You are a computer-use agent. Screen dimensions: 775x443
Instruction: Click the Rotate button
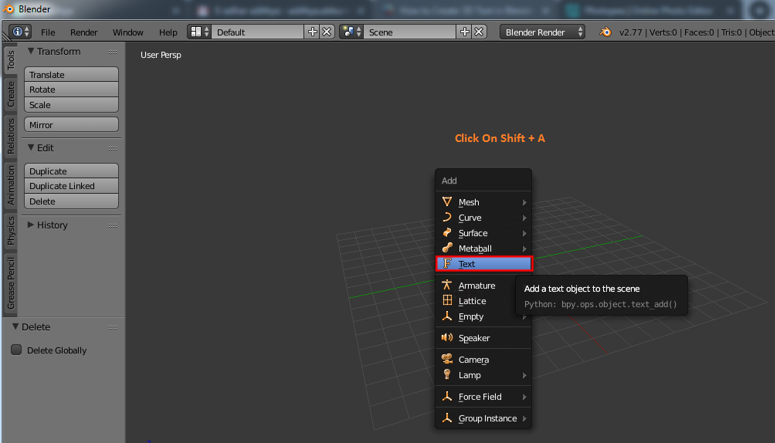[x=71, y=89]
